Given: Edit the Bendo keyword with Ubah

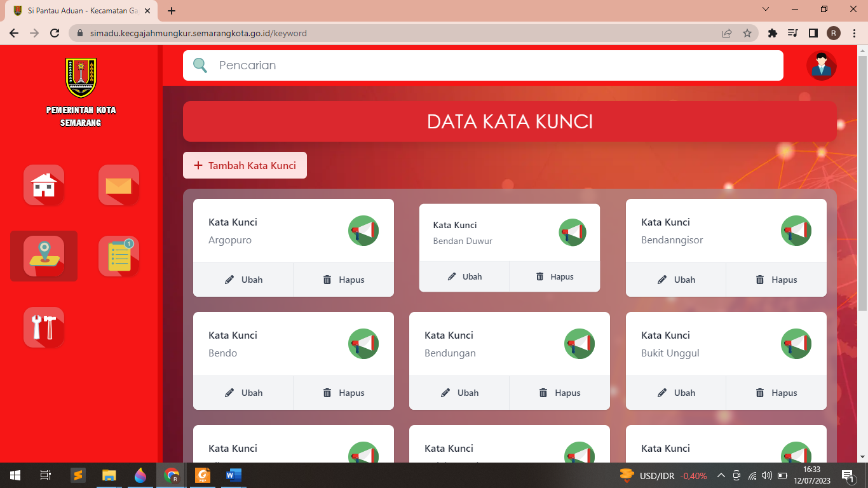Looking at the screenshot, I should (x=243, y=393).
